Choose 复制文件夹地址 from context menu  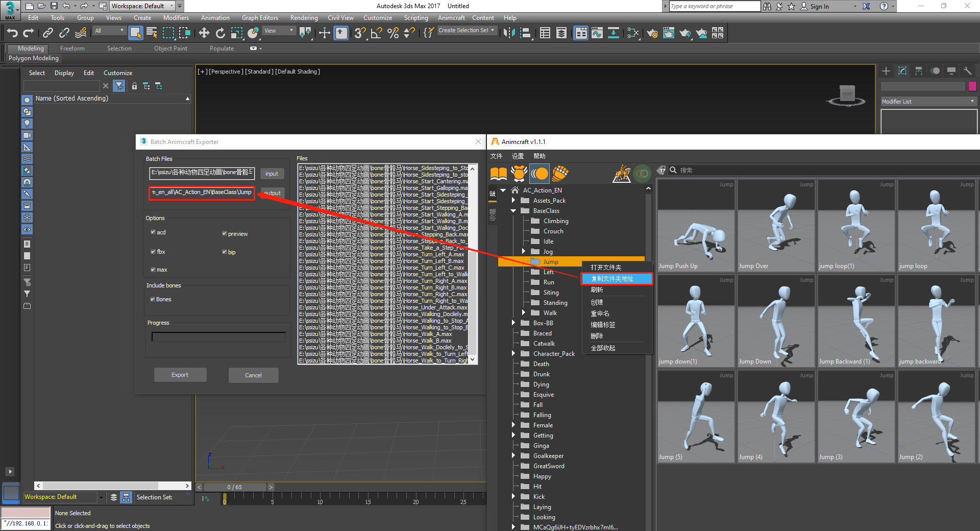pyautogui.click(x=617, y=279)
